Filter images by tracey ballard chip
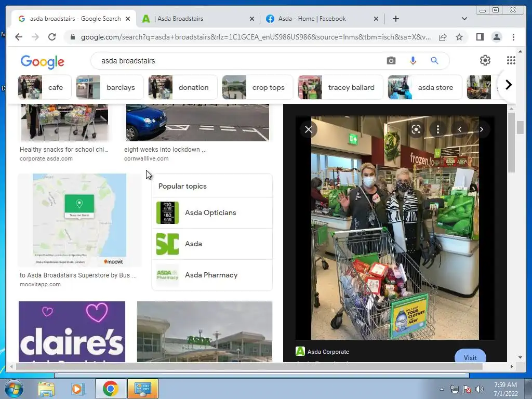 coord(340,87)
